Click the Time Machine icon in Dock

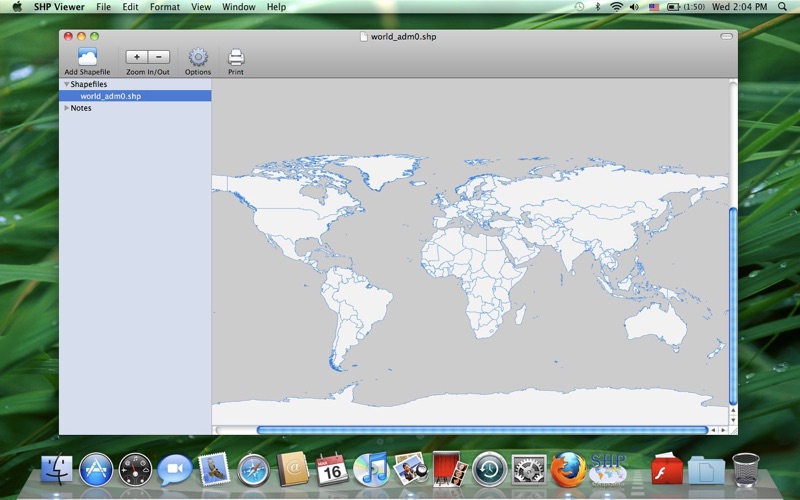tap(489, 468)
